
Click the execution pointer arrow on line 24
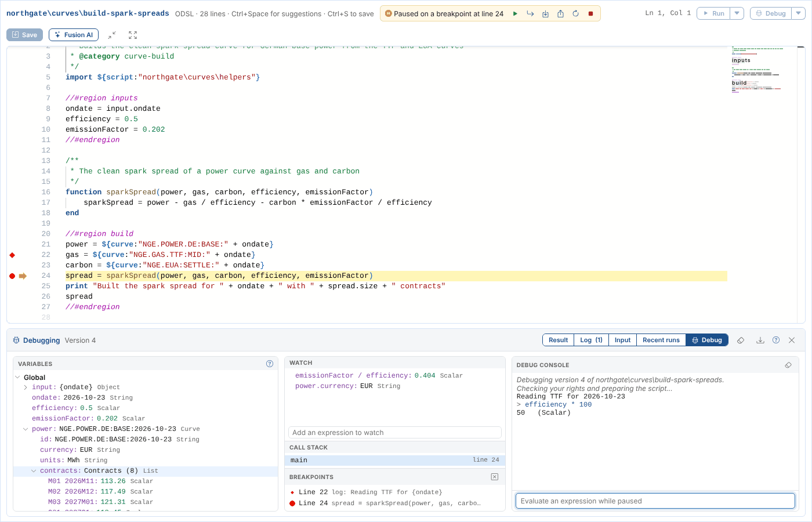23,275
